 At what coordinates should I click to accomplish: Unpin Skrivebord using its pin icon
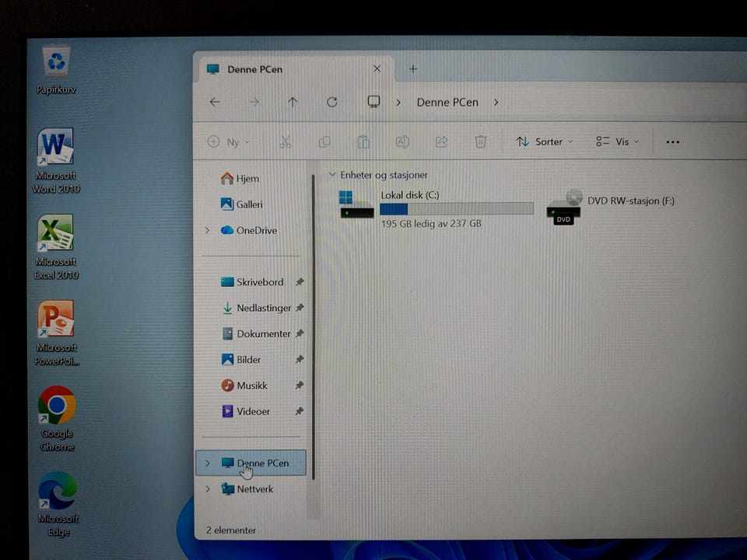coord(300,282)
